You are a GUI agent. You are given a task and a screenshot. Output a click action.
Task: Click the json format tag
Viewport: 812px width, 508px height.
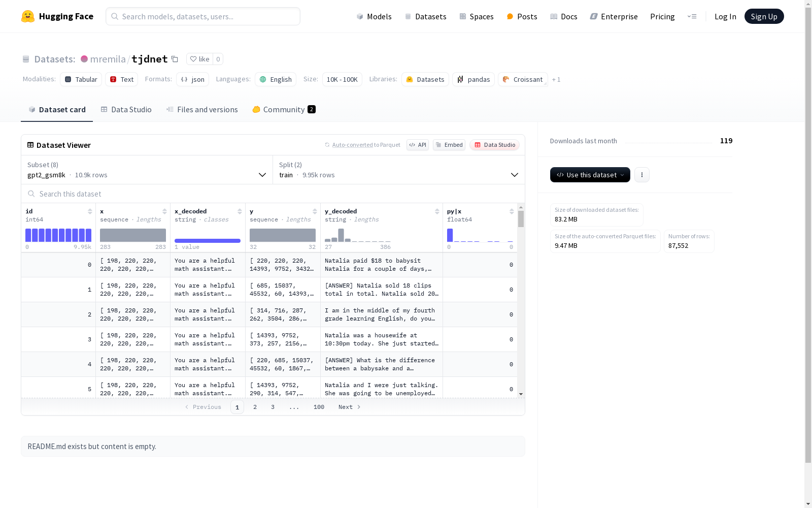tap(193, 79)
